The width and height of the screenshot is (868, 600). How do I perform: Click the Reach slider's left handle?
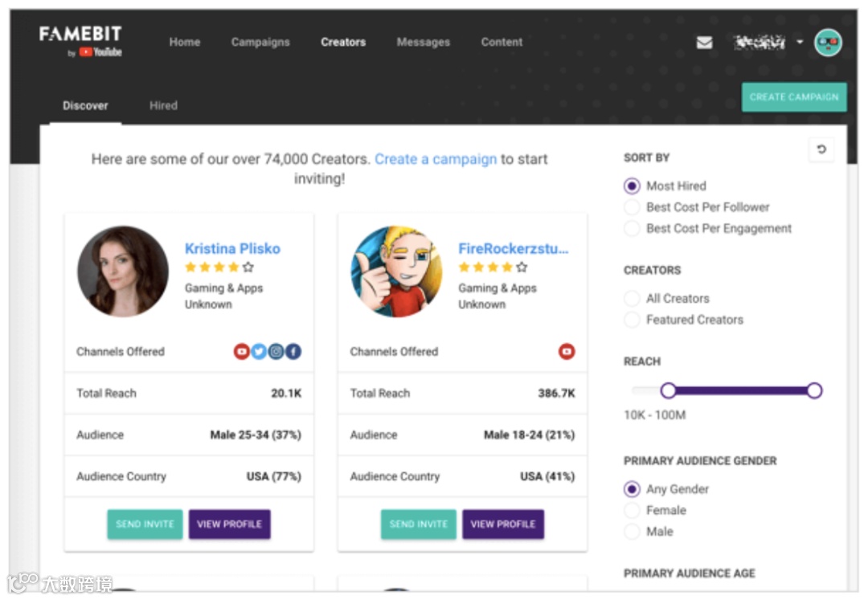(x=668, y=391)
